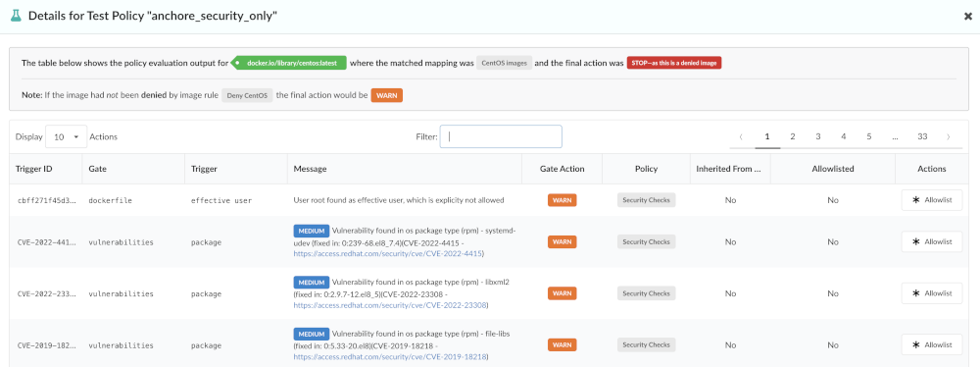Allowlist the CVE-2022-23308 libxml2 finding
Screen dimensions: 980x367
point(932,293)
